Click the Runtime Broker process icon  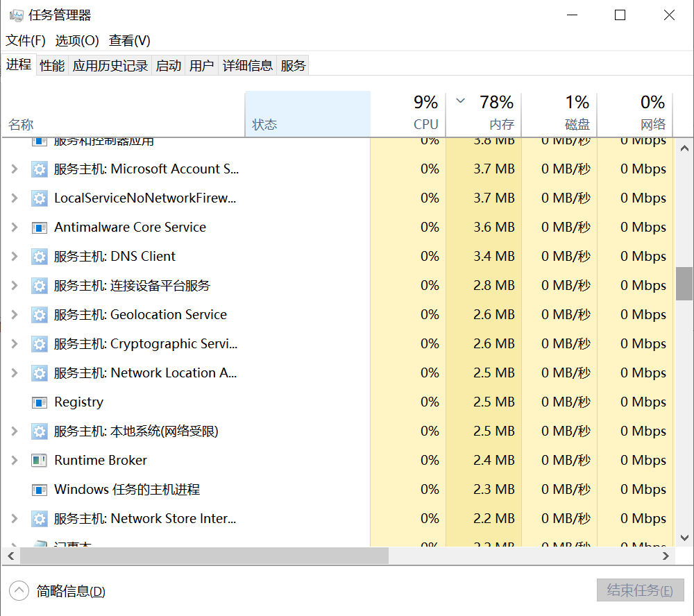39,461
